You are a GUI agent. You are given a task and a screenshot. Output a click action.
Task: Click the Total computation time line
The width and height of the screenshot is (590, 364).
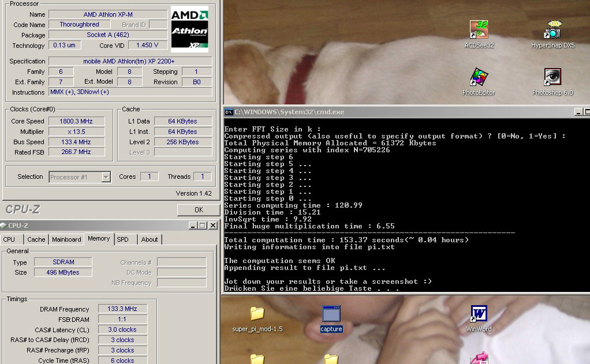click(x=346, y=240)
